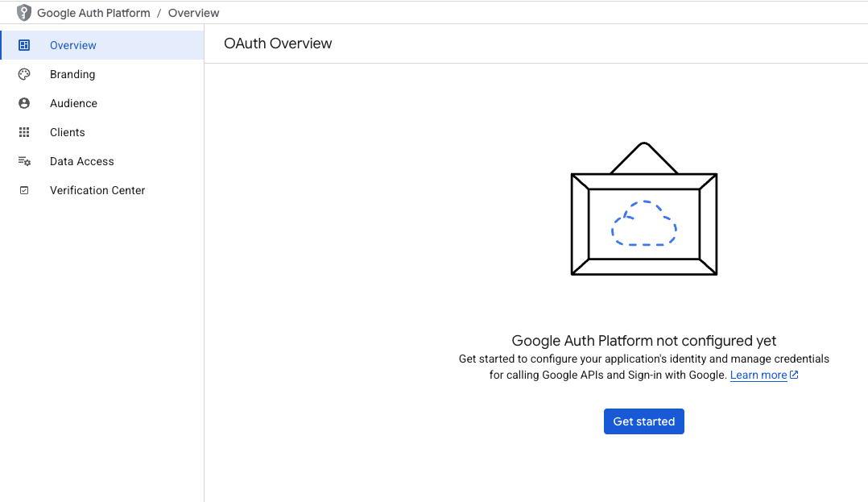
Task: Click the Google Auth Platform shield icon
Action: (24, 13)
